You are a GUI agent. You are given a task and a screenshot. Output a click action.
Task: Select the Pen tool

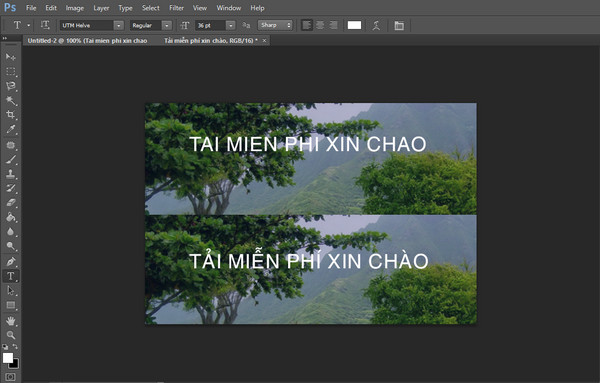(x=10, y=262)
